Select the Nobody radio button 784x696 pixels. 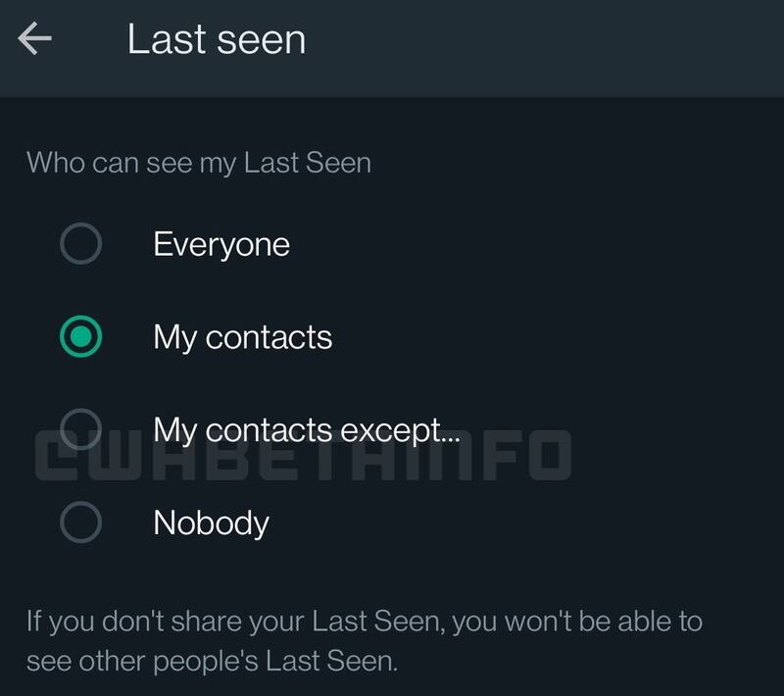tap(80, 522)
